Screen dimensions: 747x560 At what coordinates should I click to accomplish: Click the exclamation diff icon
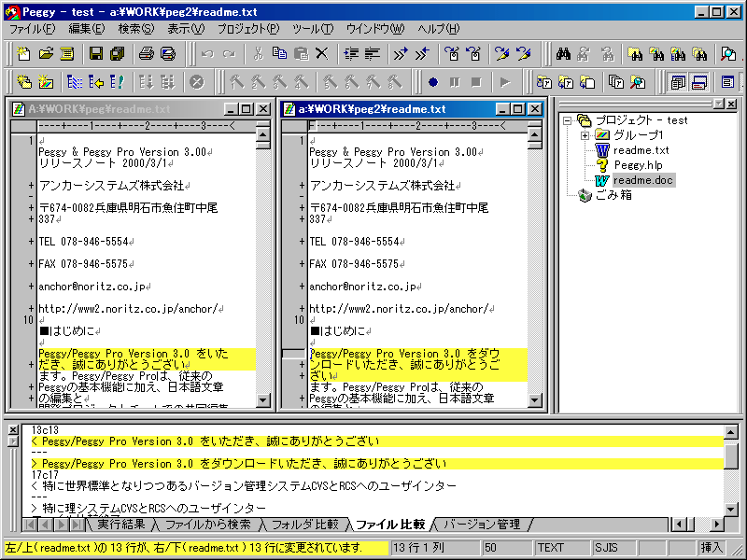[117, 82]
